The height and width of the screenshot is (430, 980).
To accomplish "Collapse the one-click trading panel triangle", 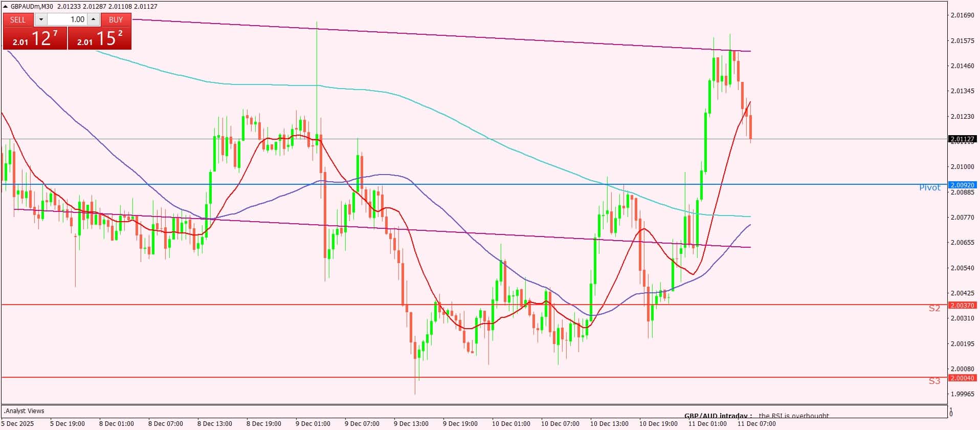I will coord(6,7).
